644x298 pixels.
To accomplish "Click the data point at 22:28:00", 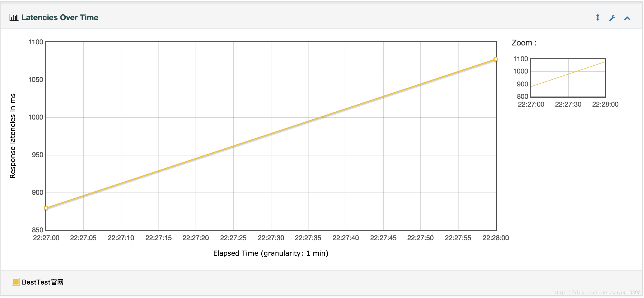I will coord(496,59).
